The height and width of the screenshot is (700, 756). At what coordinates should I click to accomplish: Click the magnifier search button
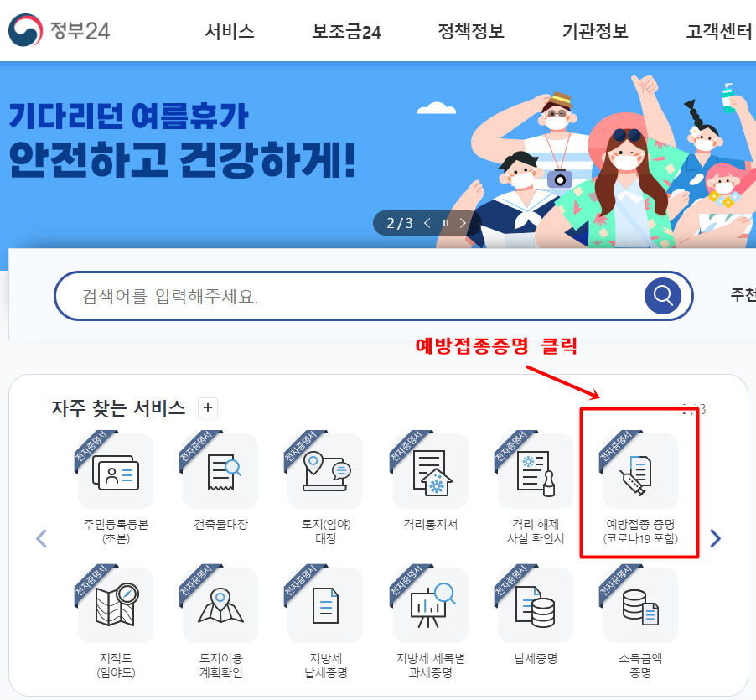click(x=663, y=296)
